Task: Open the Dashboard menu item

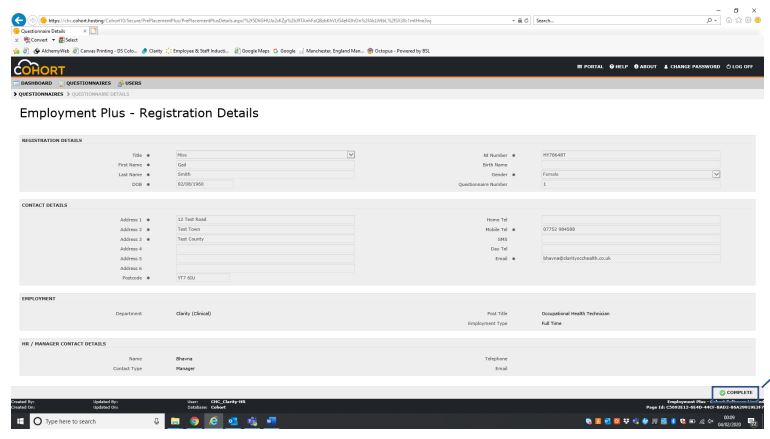Action: pos(33,83)
